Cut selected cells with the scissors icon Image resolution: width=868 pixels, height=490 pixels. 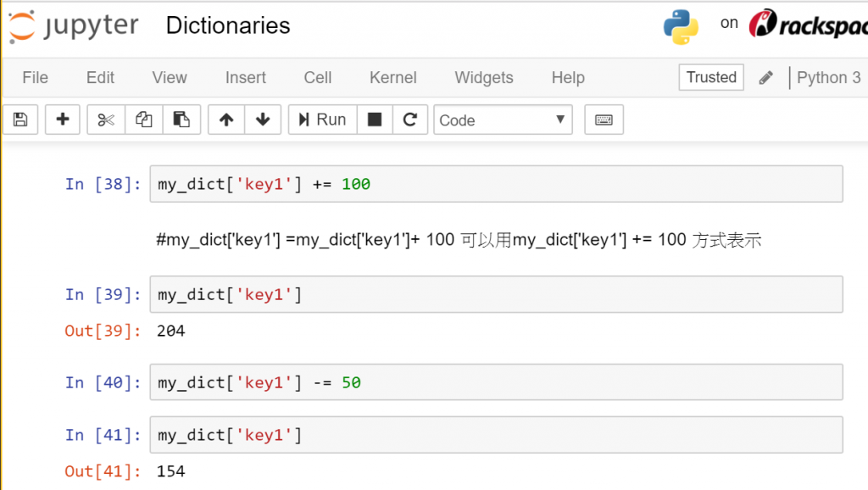tap(106, 120)
